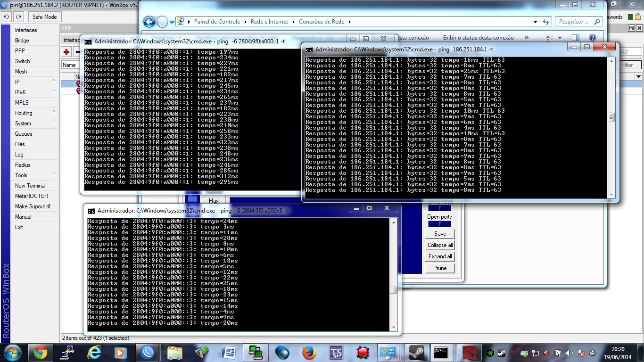Click Painel de Controle in the address bar
Screen dimensions: 644x362
coord(217,22)
